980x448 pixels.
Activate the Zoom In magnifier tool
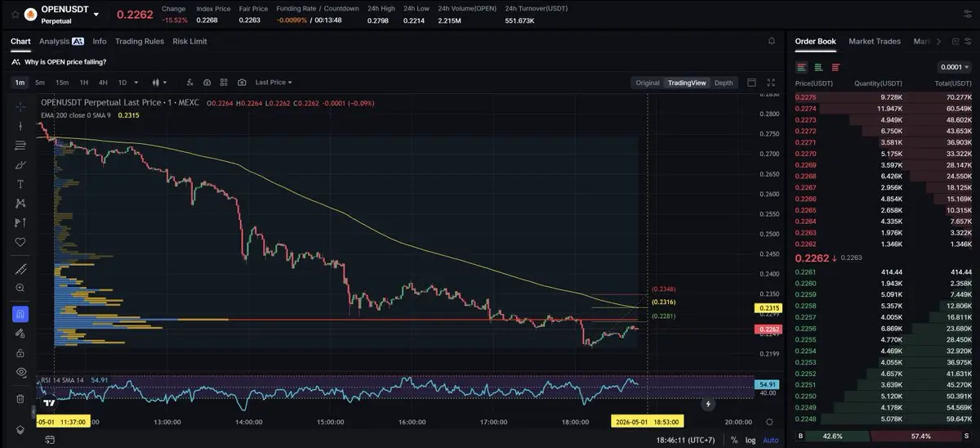(x=20, y=288)
